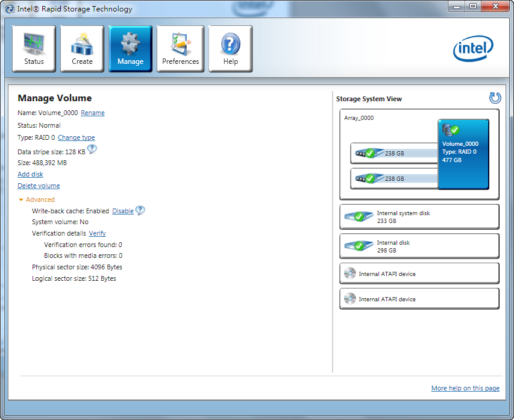Select Volume_0000 RAID 0 volume tile
This screenshot has height=420, width=514.
click(463, 154)
